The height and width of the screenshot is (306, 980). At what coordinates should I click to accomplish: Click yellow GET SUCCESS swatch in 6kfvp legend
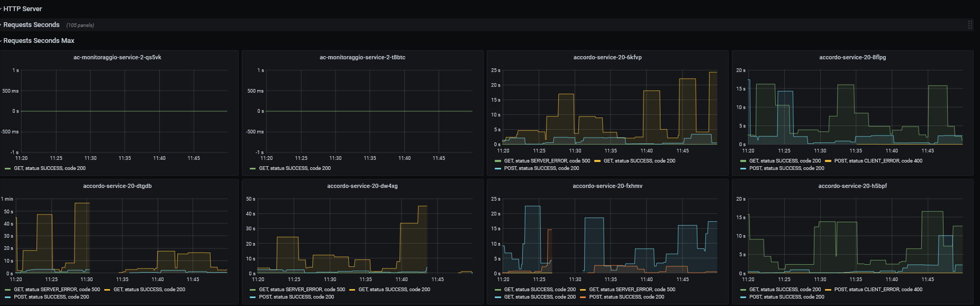tap(597, 161)
